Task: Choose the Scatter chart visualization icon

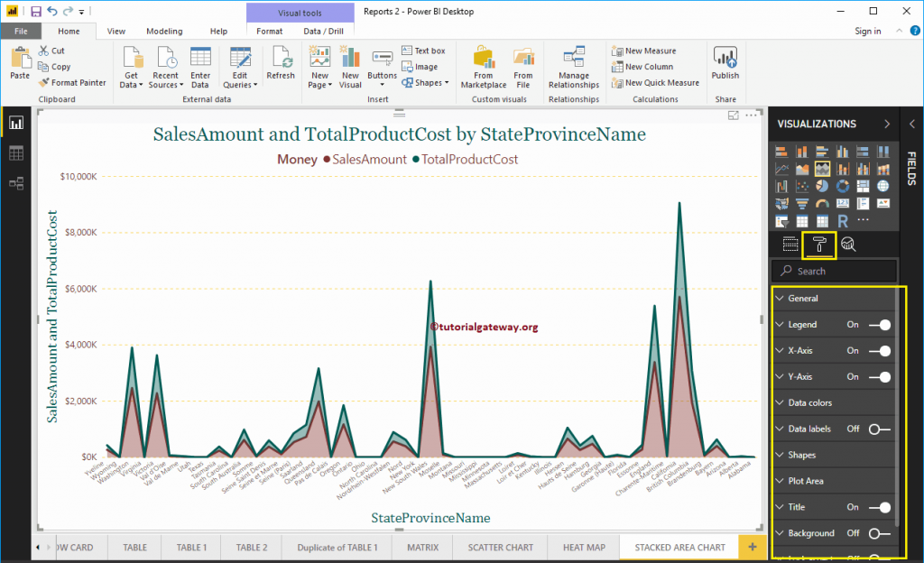Action: (x=802, y=185)
